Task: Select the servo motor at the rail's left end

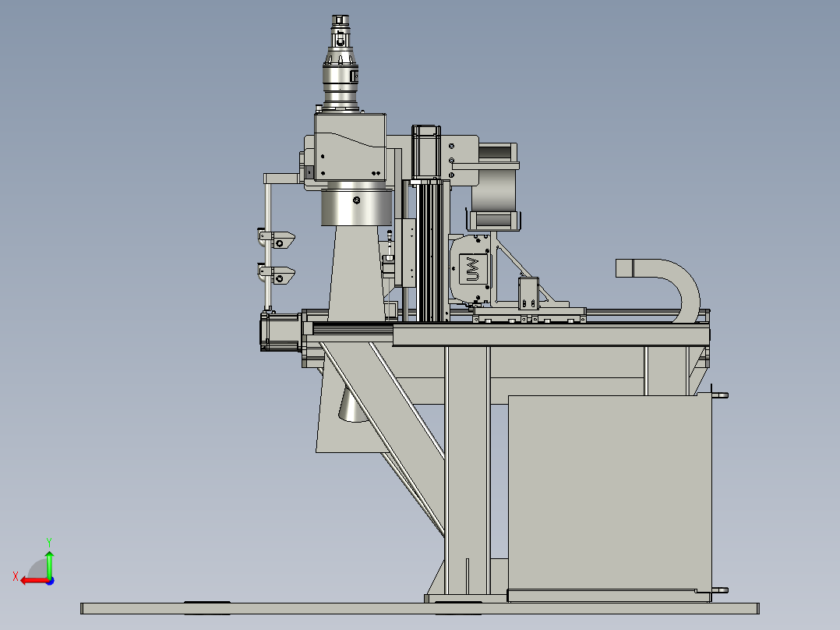Action: pos(280,332)
